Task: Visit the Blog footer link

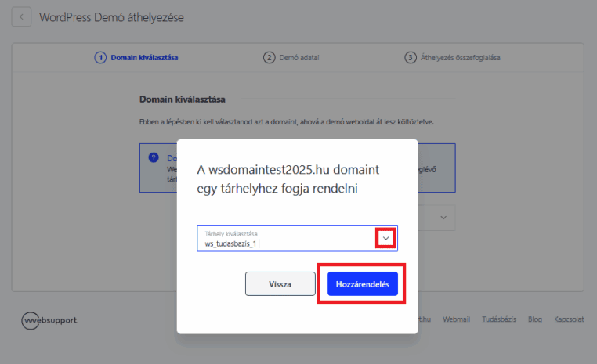Action: point(535,319)
